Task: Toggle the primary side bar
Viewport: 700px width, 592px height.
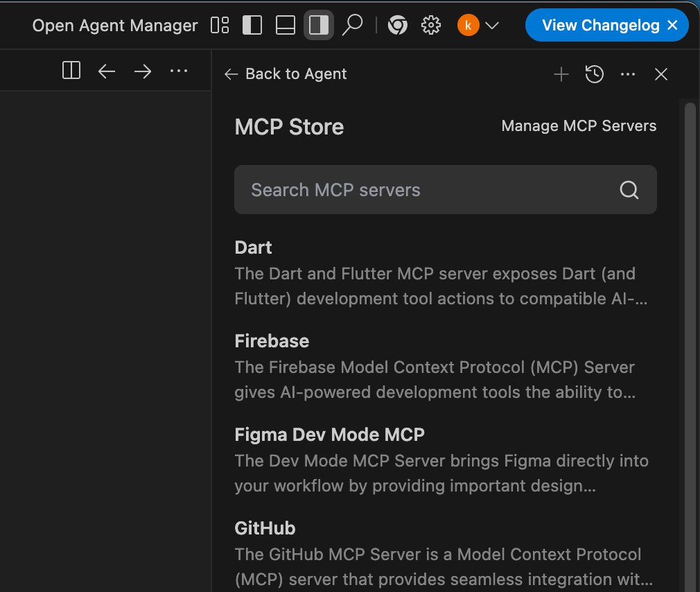Action: [252, 26]
